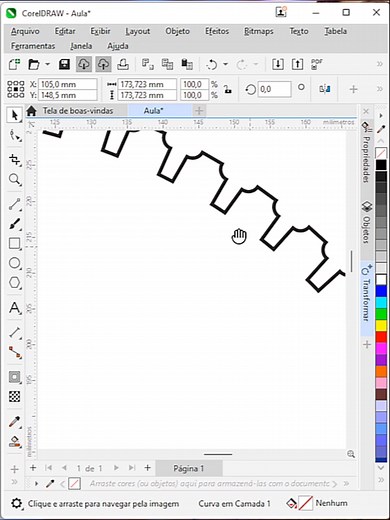Open the Efeitos menu

(x=217, y=31)
